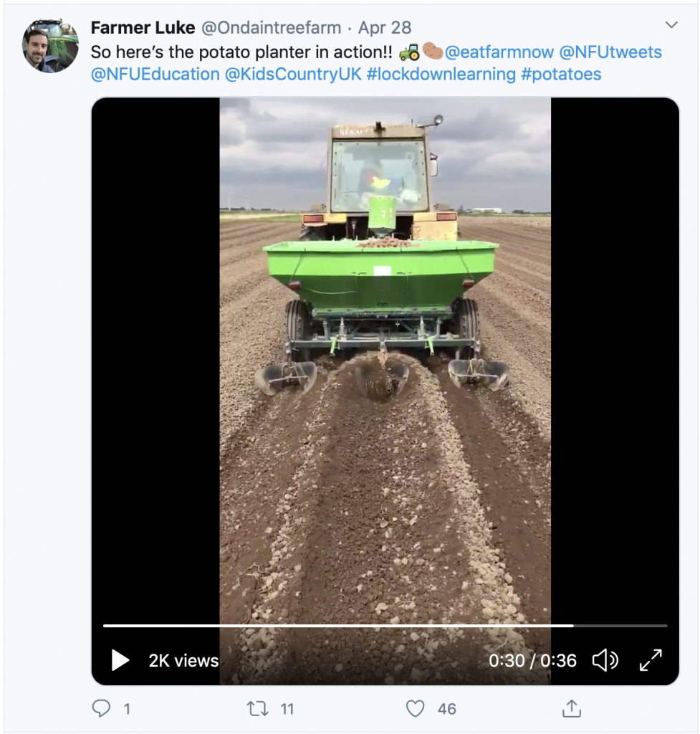Expand the video to fullscreen
This screenshot has width=700, height=734.
651,660
